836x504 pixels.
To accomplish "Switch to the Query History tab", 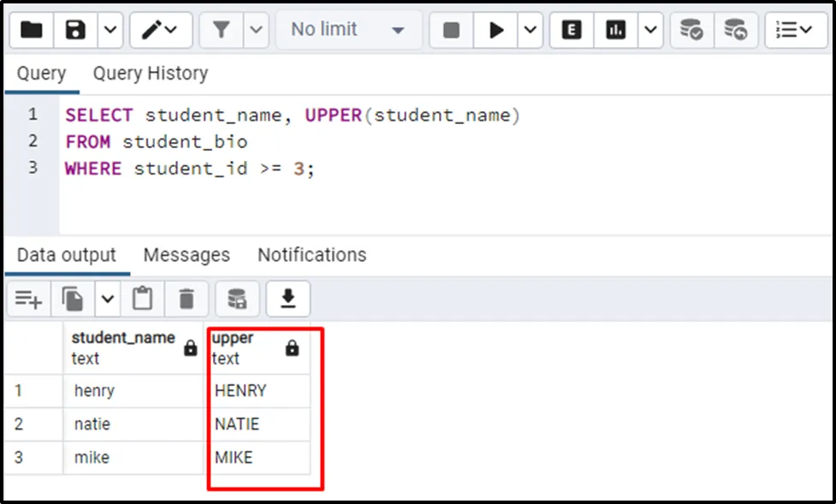I will click(150, 74).
